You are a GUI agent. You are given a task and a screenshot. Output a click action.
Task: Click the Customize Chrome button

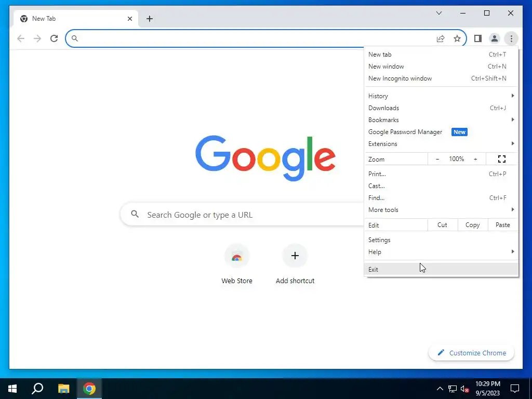472,353
